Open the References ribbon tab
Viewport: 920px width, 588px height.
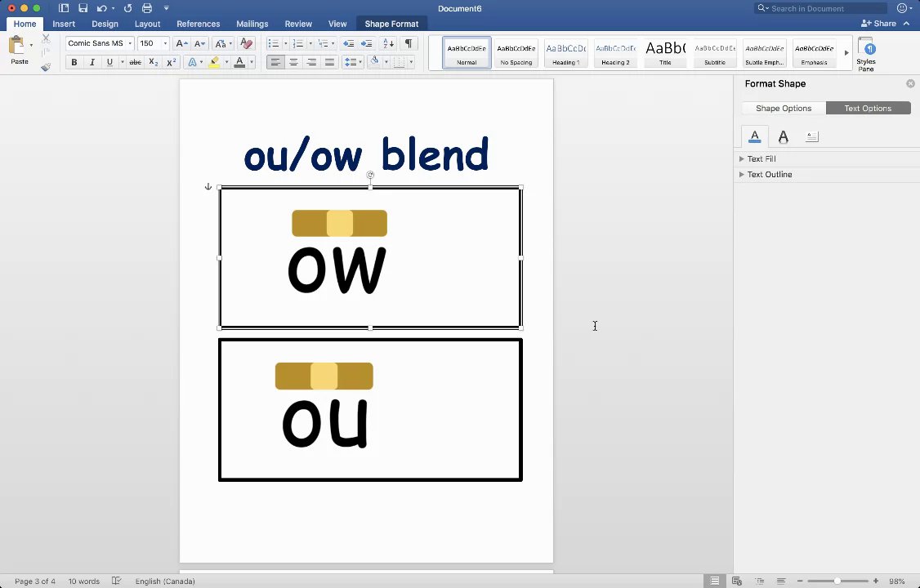click(199, 24)
